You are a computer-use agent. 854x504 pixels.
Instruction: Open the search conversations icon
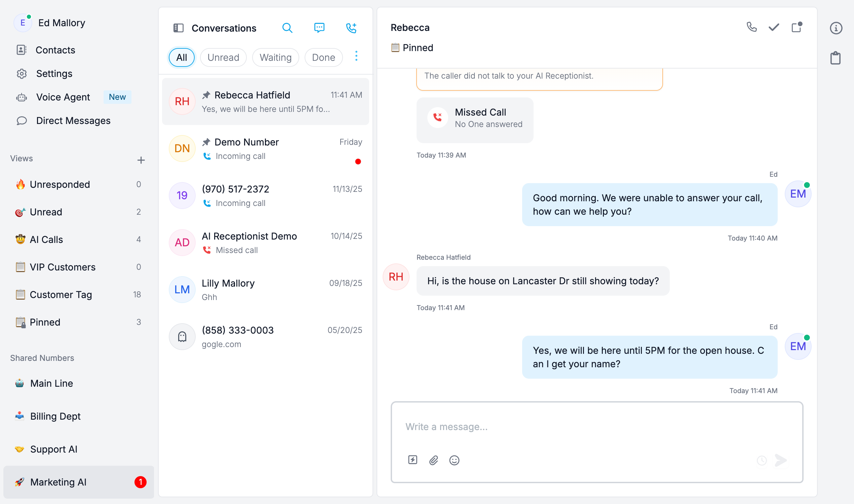pos(287,28)
